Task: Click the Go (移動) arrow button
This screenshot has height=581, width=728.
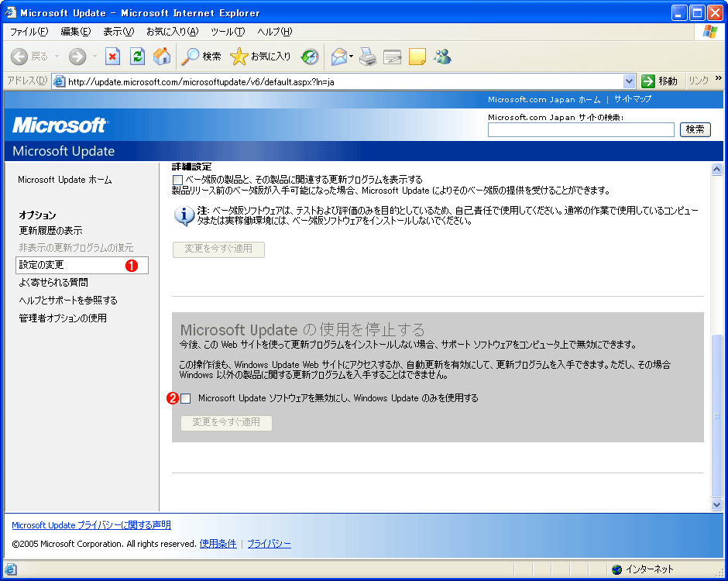Action: (659, 81)
